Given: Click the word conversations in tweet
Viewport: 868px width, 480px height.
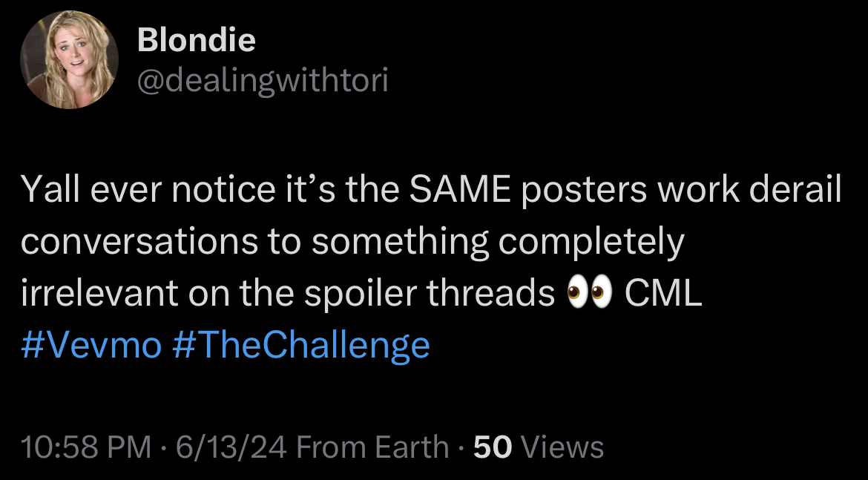Looking at the screenshot, I should (x=139, y=241).
